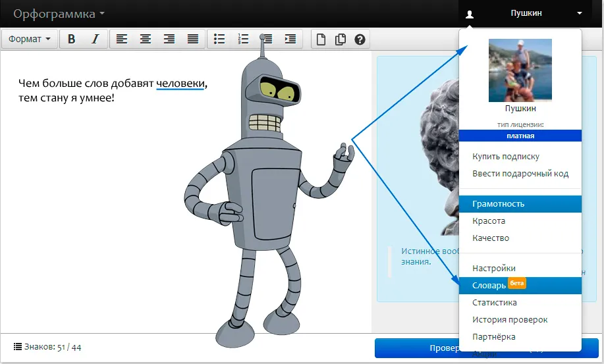Justify the text alignment
The image size is (604, 364).
pyautogui.click(x=192, y=39)
